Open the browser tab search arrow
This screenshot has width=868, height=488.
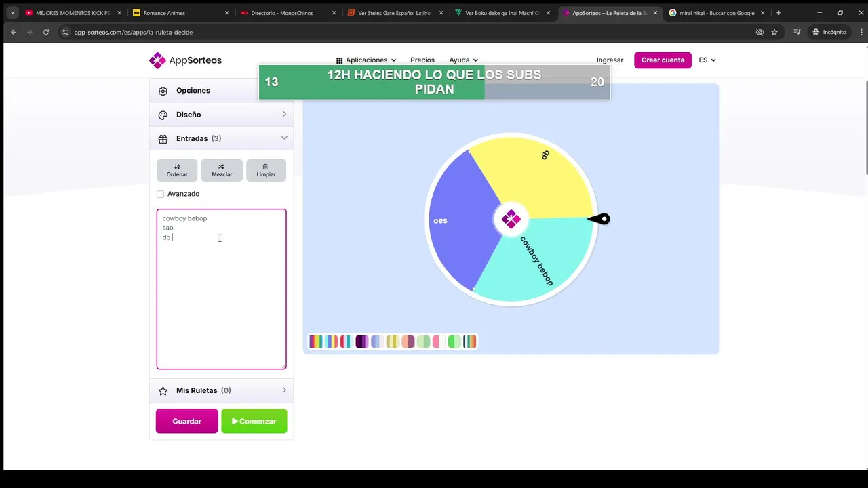tap(12, 13)
